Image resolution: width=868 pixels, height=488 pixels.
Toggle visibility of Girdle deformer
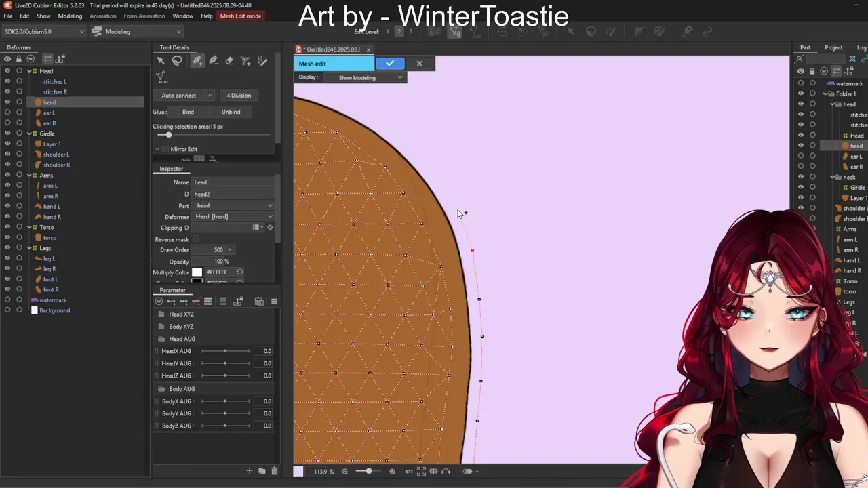point(7,134)
